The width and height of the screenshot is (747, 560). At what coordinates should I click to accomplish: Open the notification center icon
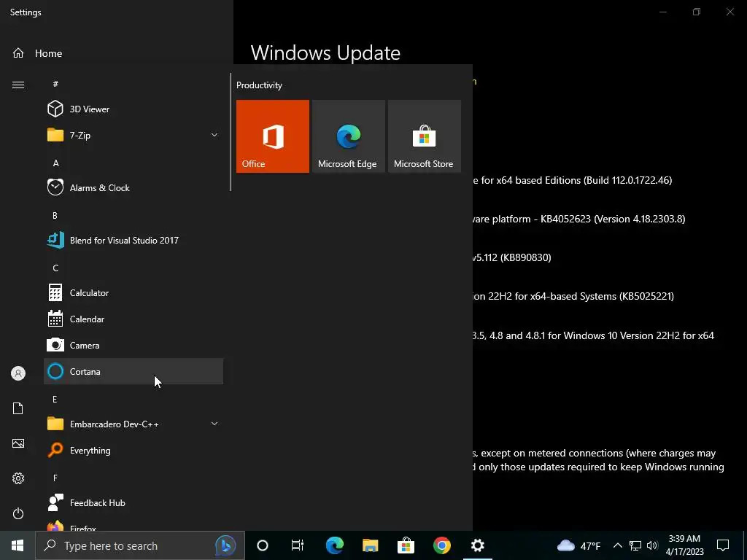723,545
